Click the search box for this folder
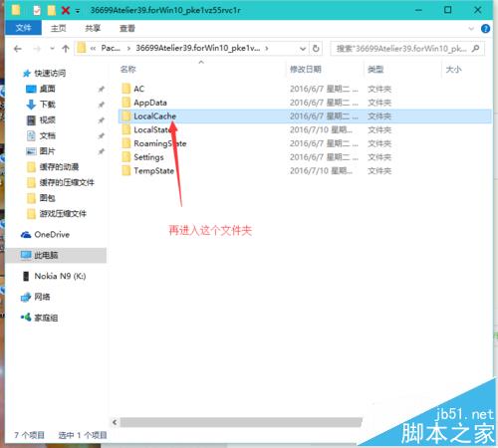This screenshot has height=448, width=498. coord(407,49)
